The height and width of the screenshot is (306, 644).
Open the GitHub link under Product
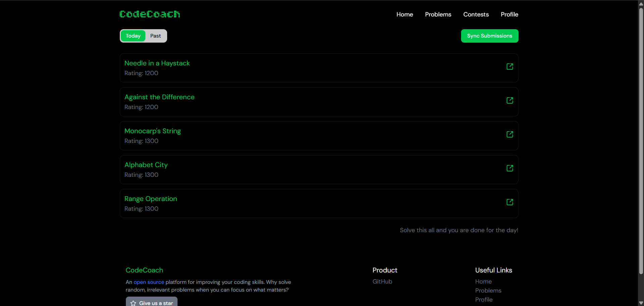[x=382, y=282]
